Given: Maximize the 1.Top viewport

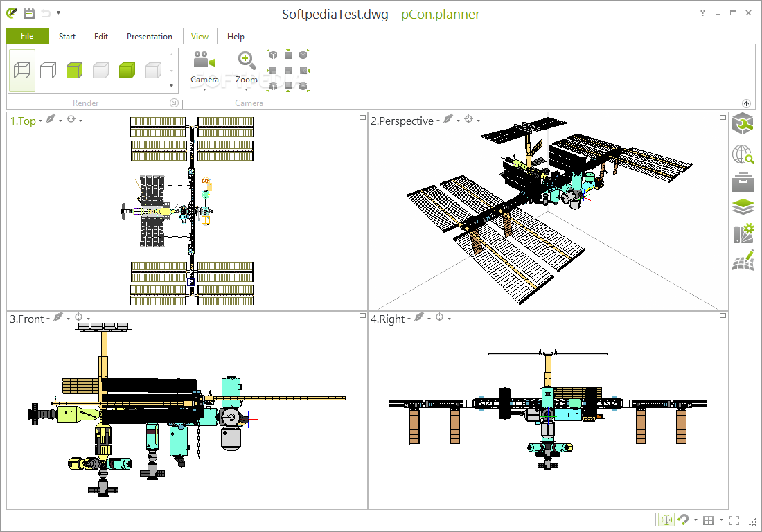Looking at the screenshot, I should pyautogui.click(x=362, y=118).
